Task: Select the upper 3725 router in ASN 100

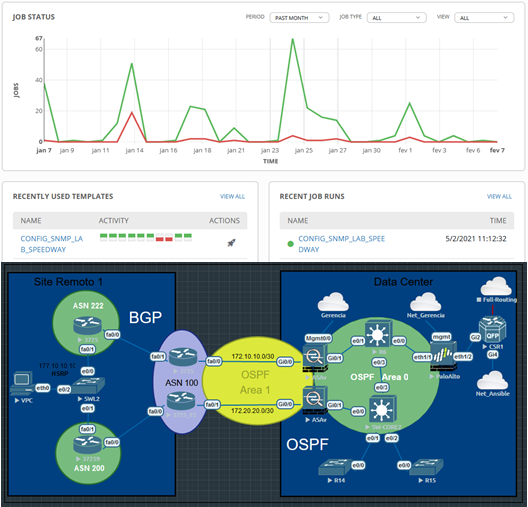Action: [183, 357]
